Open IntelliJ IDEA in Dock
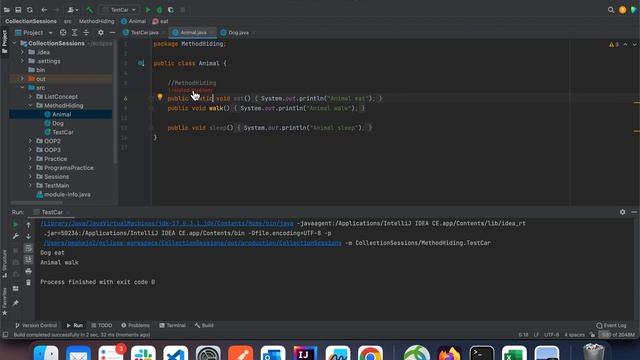The image size is (640, 360). tap(305, 353)
